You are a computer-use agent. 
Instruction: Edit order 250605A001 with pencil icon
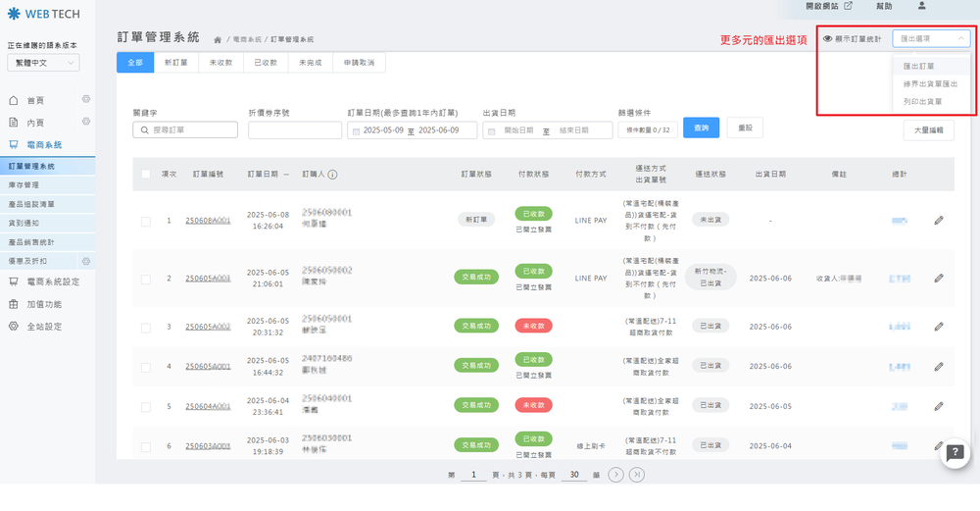[939, 367]
